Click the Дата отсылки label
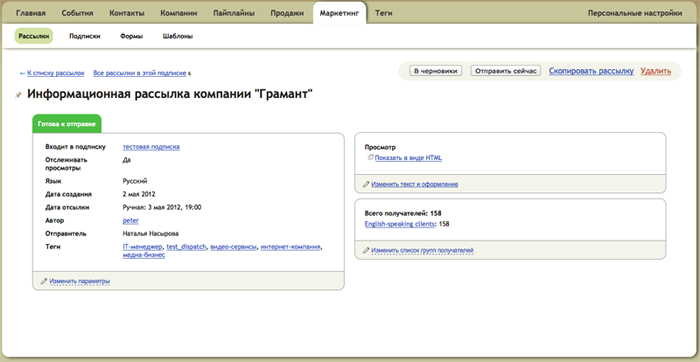Image resolution: width=700 pixels, height=362 pixels. coord(67,207)
